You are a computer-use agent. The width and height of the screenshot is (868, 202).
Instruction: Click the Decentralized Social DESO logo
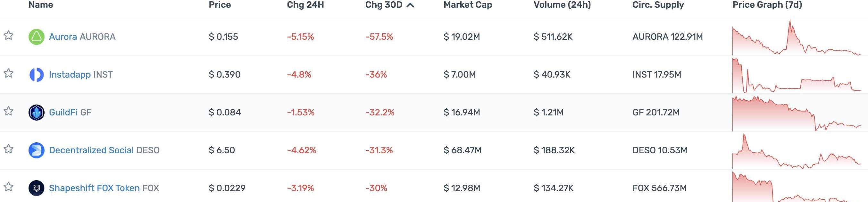coord(37,150)
